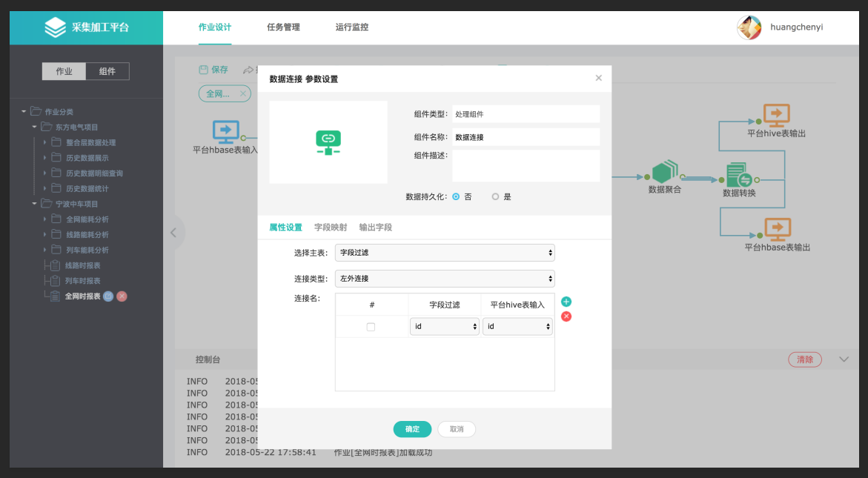Open the 选择主表 dropdown
868x478 pixels.
445,253
